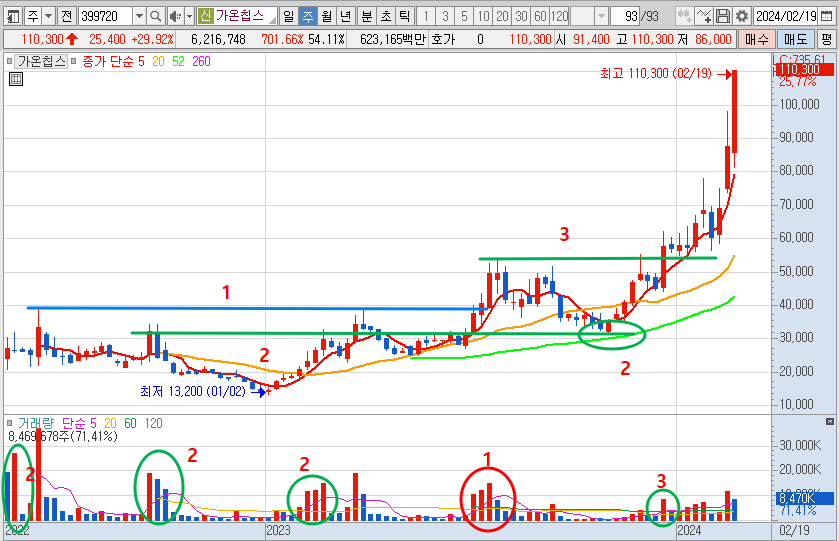This screenshot has height=541, width=839.
Task: Click the 5 moving average legend
Action: 141,62
